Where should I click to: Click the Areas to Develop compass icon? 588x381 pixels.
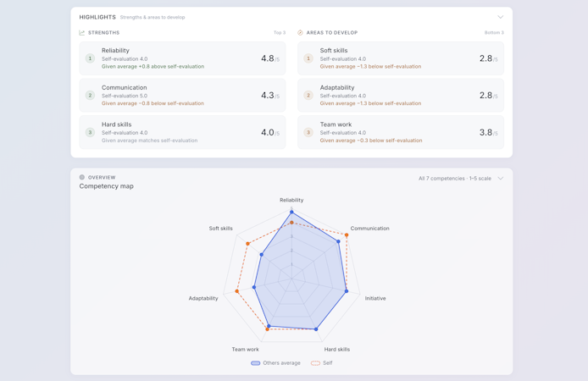point(300,32)
